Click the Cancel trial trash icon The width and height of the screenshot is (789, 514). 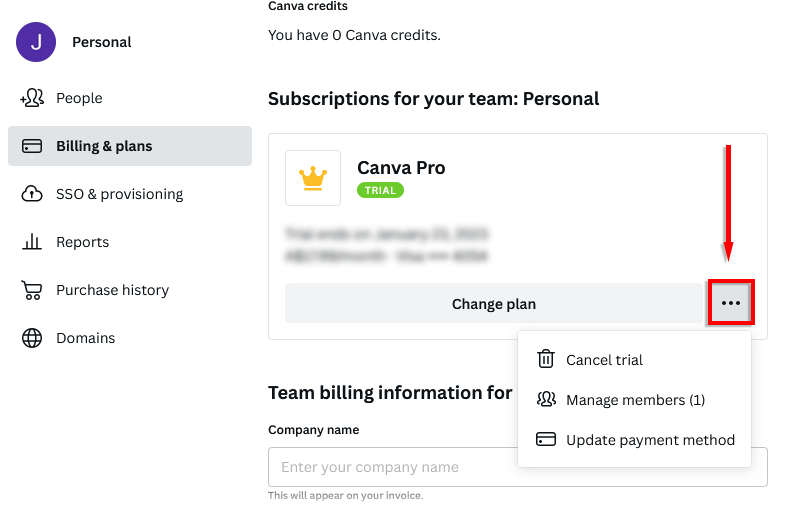tap(546, 360)
